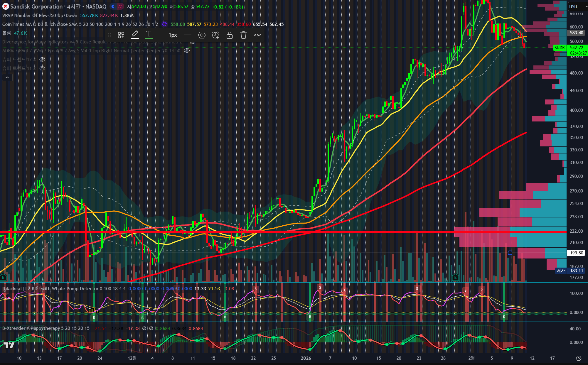This screenshot has width=588, height=365.
Task: Click the text color T icon
Action: (x=149, y=35)
